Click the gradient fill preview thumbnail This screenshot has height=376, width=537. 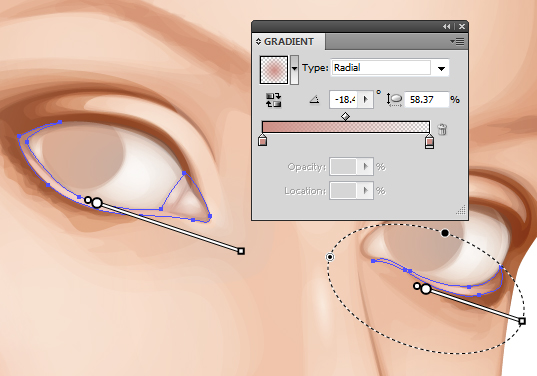274,70
